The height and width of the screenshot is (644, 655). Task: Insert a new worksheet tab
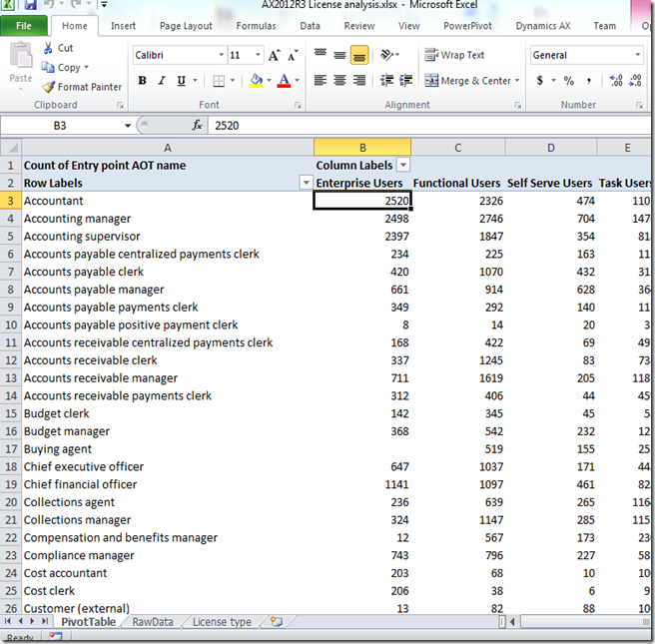tap(277, 622)
